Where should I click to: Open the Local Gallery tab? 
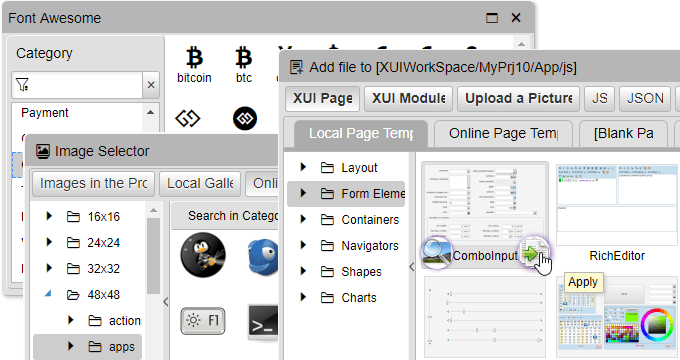pos(200,183)
